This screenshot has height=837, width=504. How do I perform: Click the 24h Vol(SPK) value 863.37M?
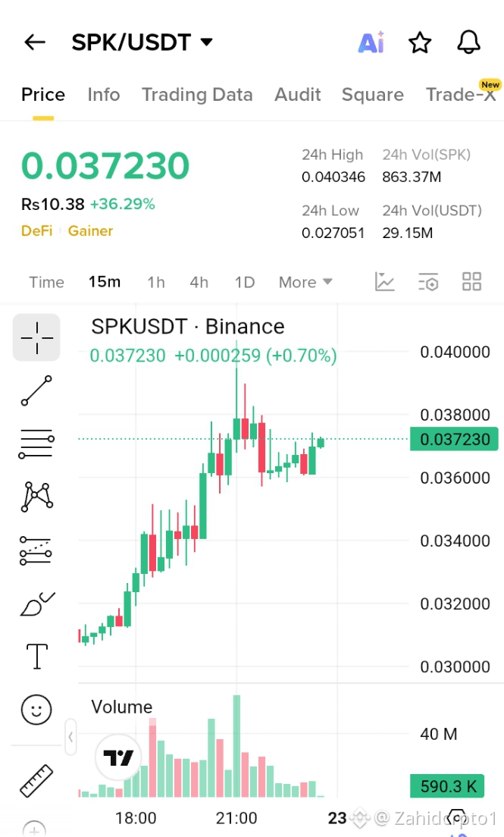[412, 177]
